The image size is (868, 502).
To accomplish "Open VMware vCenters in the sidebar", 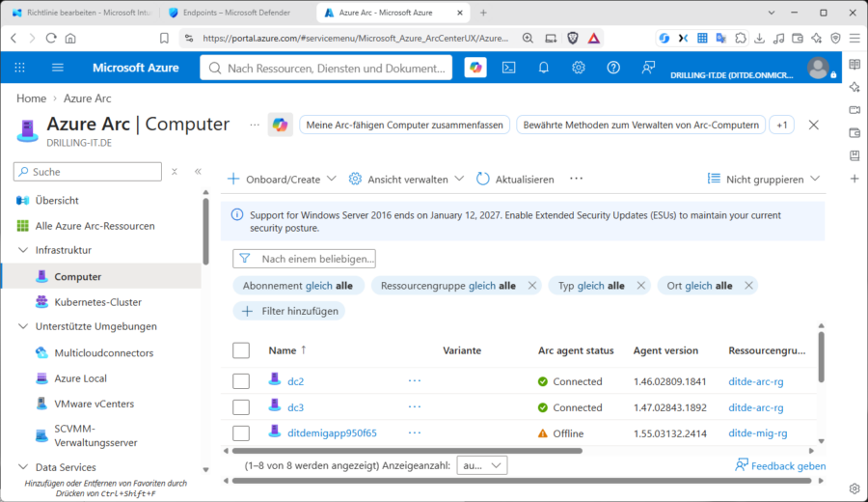I will click(95, 404).
